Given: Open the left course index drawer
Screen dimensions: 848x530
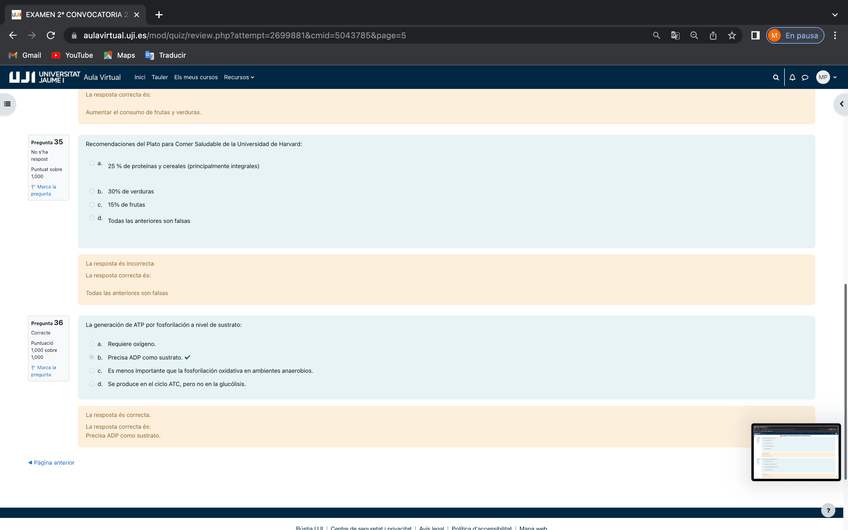Looking at the screenshot, I should click(8, 103).
